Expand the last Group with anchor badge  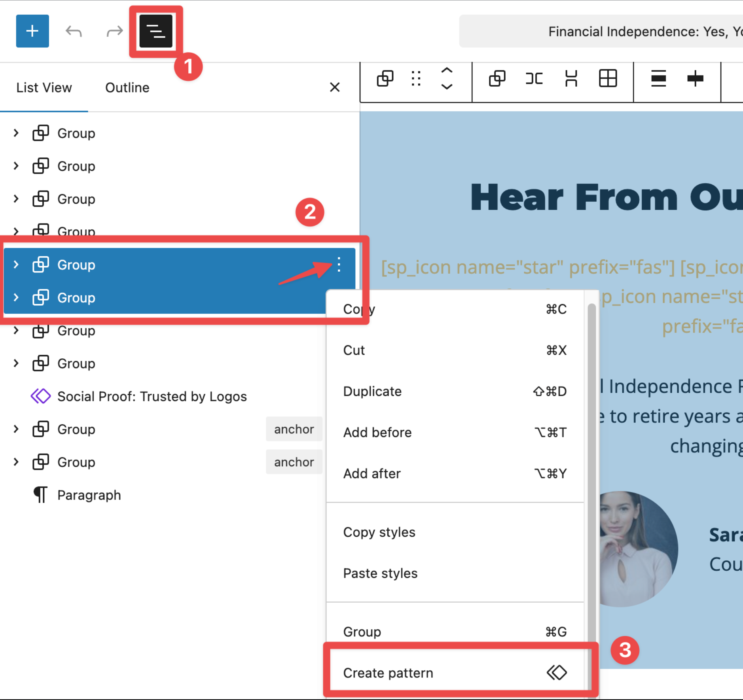[16, 462]
